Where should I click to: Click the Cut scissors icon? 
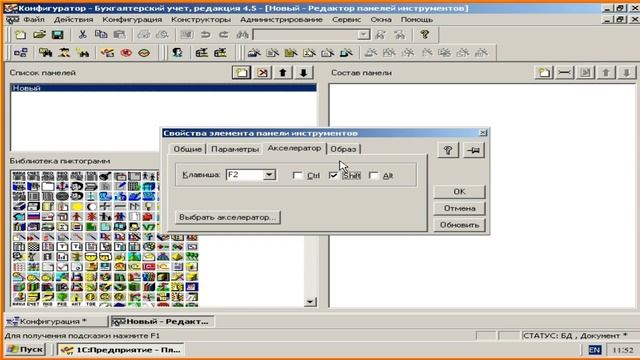point(82,35)
